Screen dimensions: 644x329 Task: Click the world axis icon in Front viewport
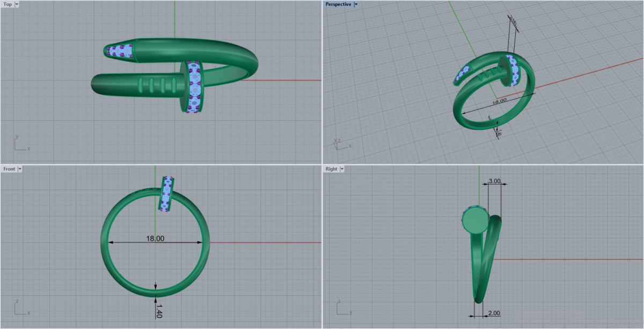tap(21, 308)
